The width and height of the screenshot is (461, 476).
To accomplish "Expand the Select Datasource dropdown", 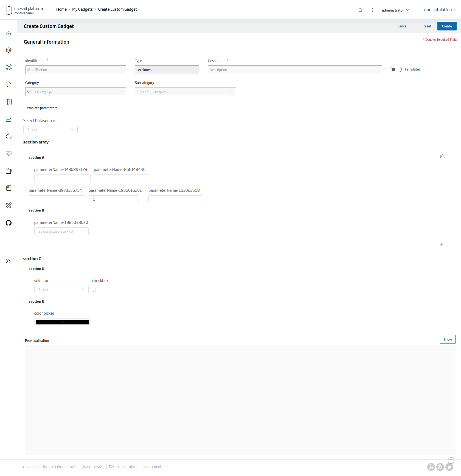I will [x=50, y=129].
